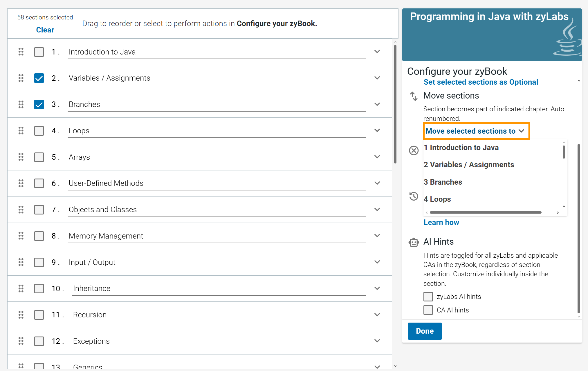The image size is (588, 371).
Task: Click drag handle for Exceptions chapter
Action: (21, 341)
